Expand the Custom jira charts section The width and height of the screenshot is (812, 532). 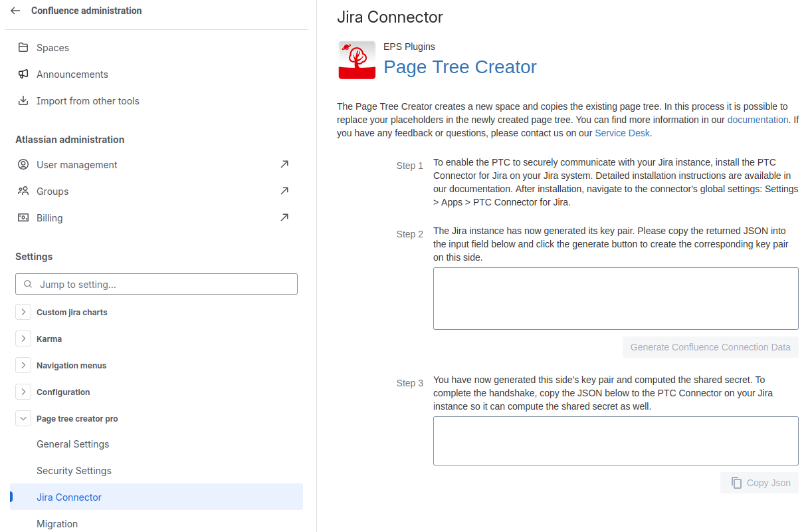[23, 312]
